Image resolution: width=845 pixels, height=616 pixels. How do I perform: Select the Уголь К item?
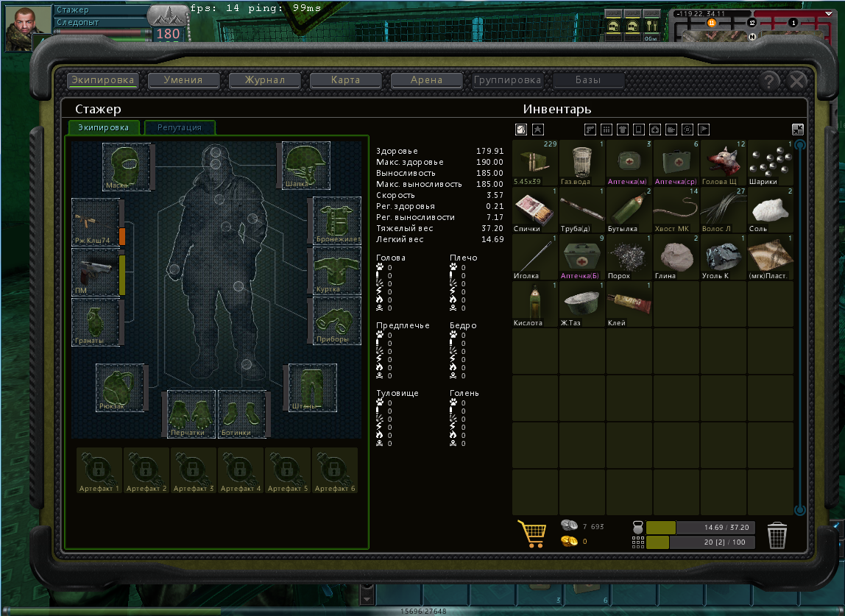pyautogui.click(x=724, y=257)
